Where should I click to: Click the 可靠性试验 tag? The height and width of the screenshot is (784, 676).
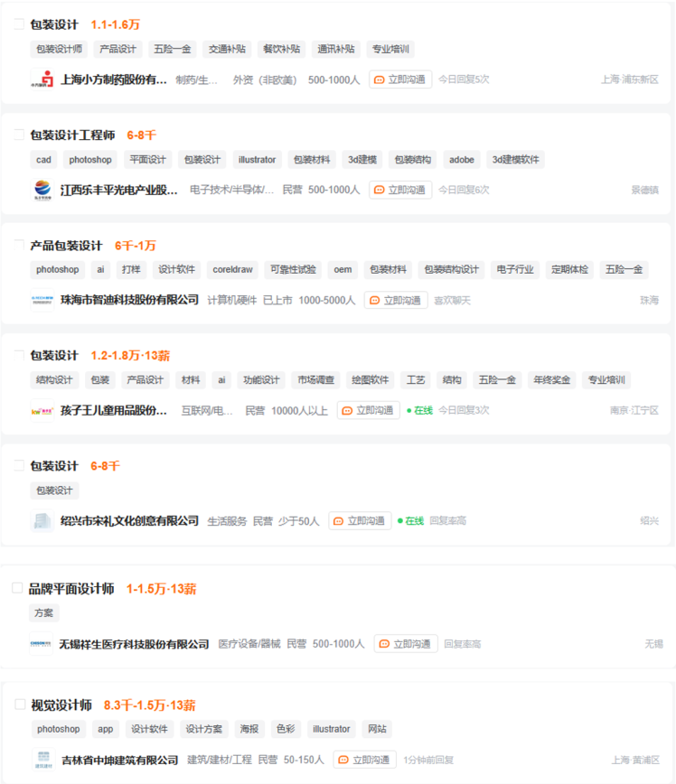coord(293,269)
